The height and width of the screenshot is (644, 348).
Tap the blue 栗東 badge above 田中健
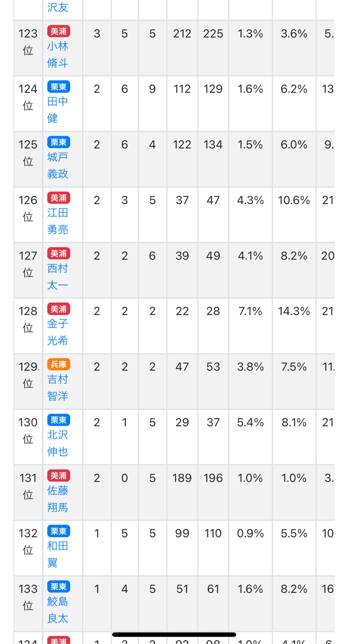click(x=59, y=87)
